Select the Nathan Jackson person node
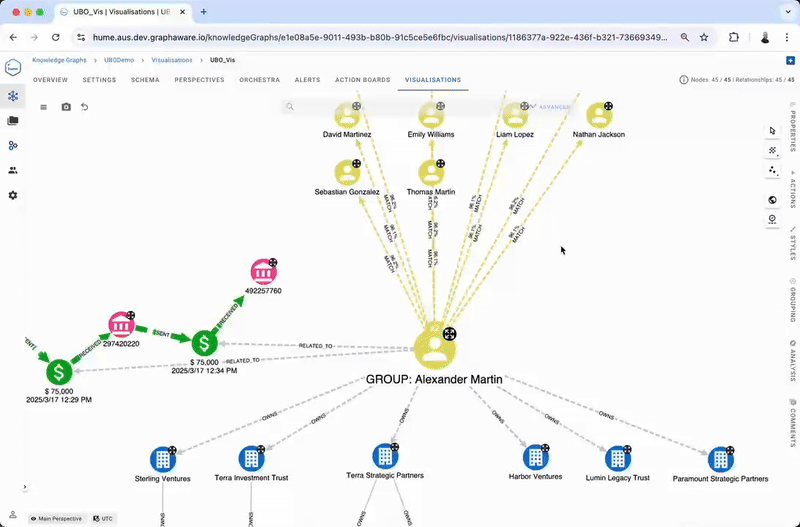This screenshot has height=527, width=800. click(599, 116)
